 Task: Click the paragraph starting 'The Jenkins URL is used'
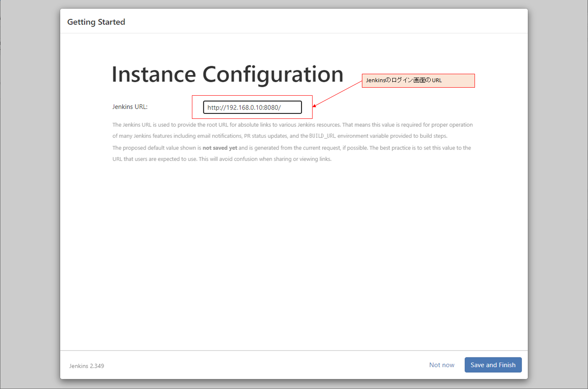click(292, 130)
